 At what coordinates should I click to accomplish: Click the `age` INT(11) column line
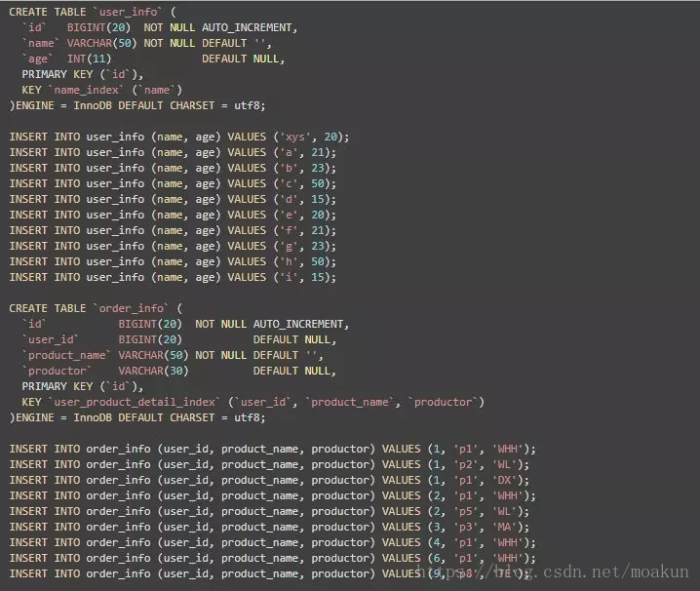coord(153,59)
